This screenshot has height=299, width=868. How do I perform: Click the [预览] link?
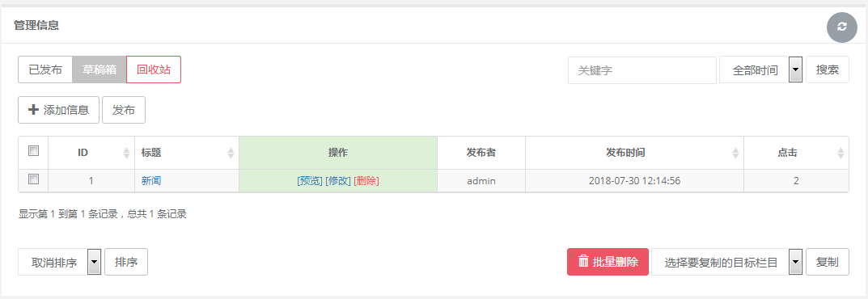pos(310,181)
